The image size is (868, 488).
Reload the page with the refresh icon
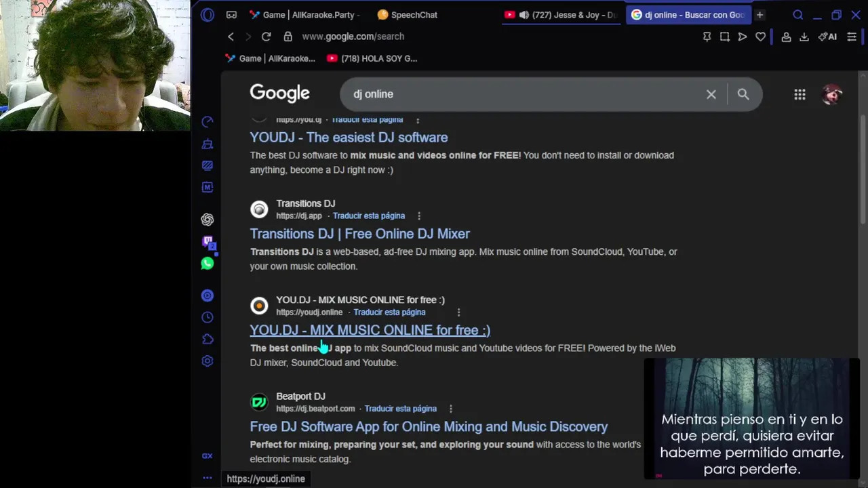[x=266, y=37]
